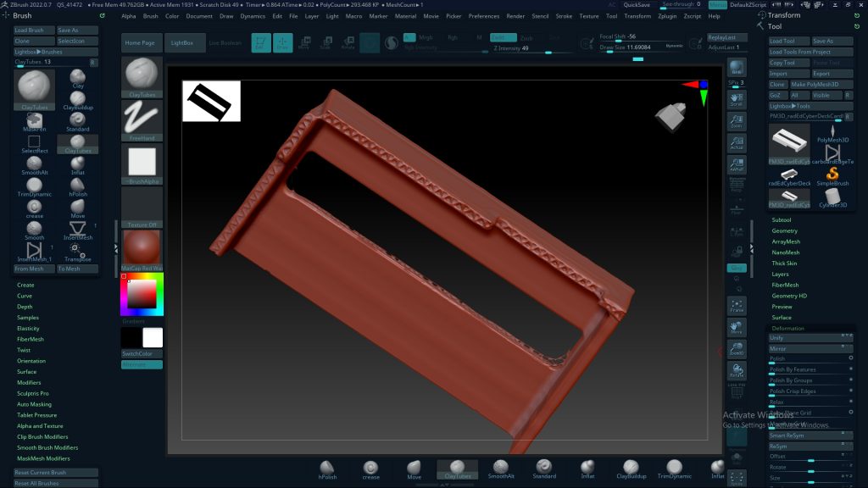The image size is (868, 488).
Task: Select the crease brush in Brush palette
Action: 34,208
